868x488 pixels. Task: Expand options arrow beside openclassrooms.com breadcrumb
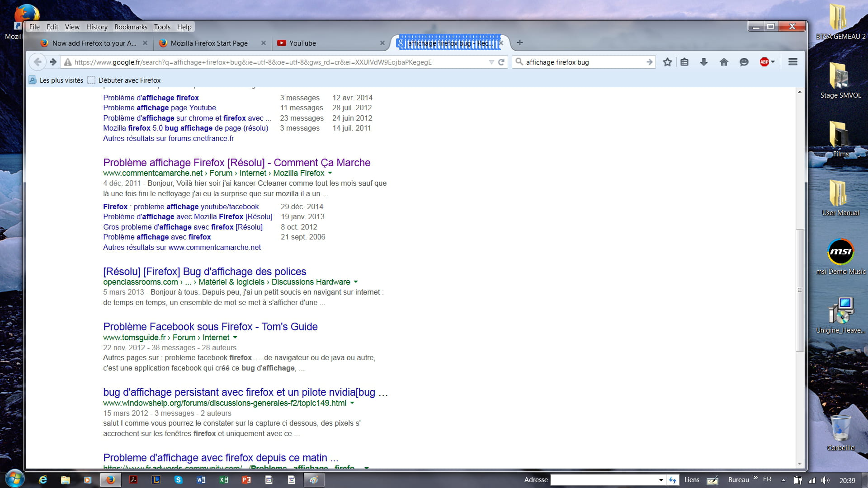click(x=356, y=282)
